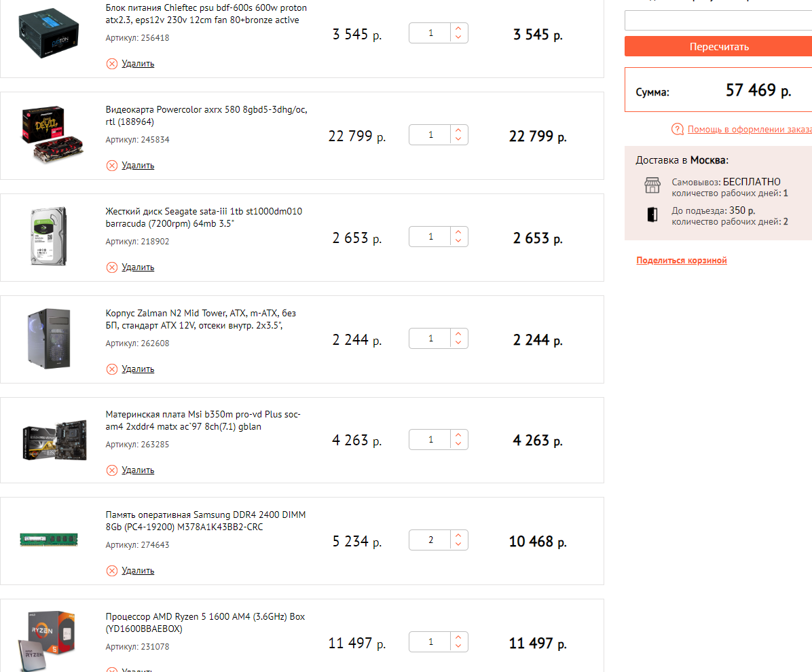This screenshot has height=672, width=812.
Task: Click the remove icon for Zalman N2 case
Action: 112,369
